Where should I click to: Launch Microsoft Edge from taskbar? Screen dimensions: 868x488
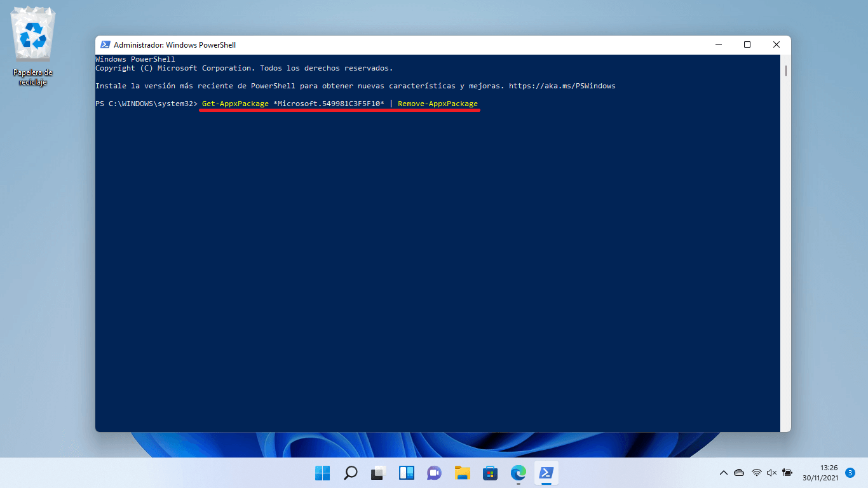519,473
